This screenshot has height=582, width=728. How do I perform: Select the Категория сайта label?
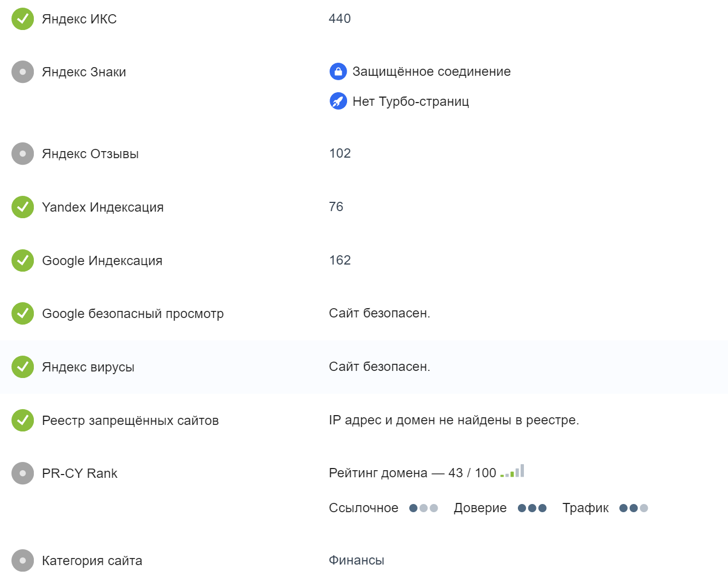coord(92,561)
